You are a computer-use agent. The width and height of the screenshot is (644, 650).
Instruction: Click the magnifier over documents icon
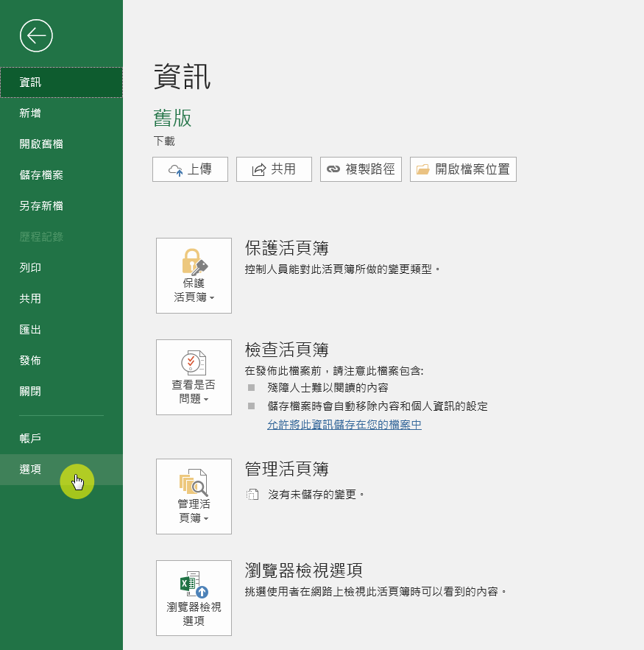point(194,482)
